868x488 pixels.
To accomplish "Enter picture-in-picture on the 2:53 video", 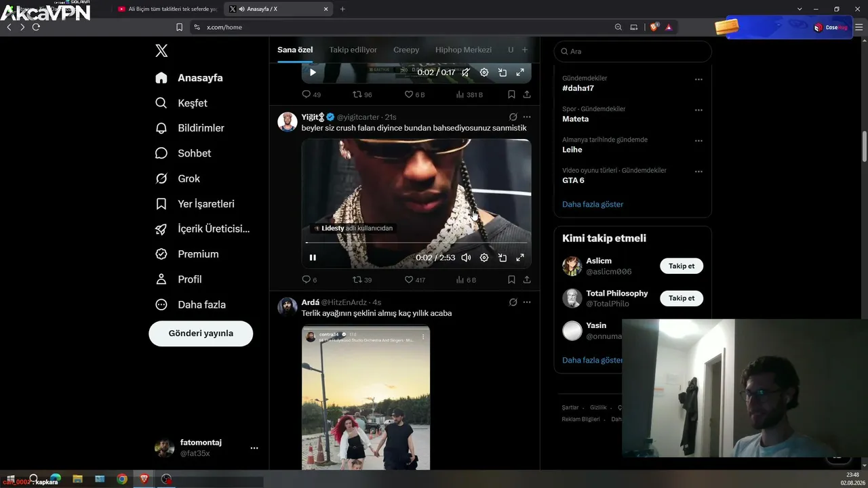I will 502,258.
